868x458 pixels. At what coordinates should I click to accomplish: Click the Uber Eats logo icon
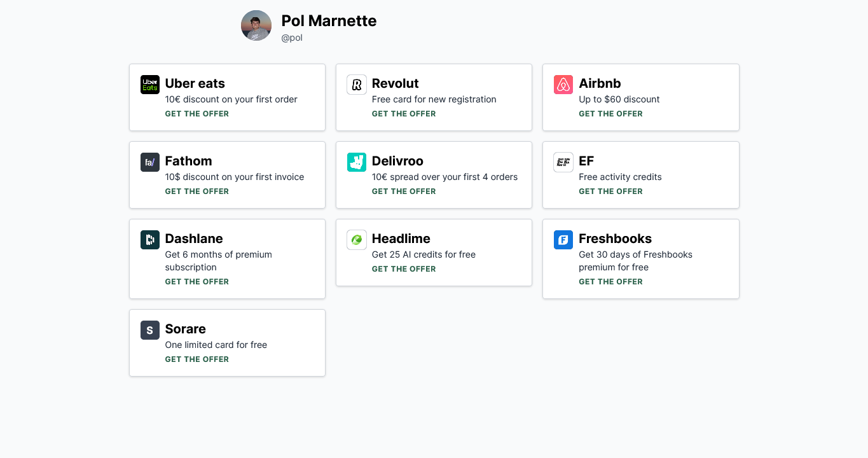[150, 85]
